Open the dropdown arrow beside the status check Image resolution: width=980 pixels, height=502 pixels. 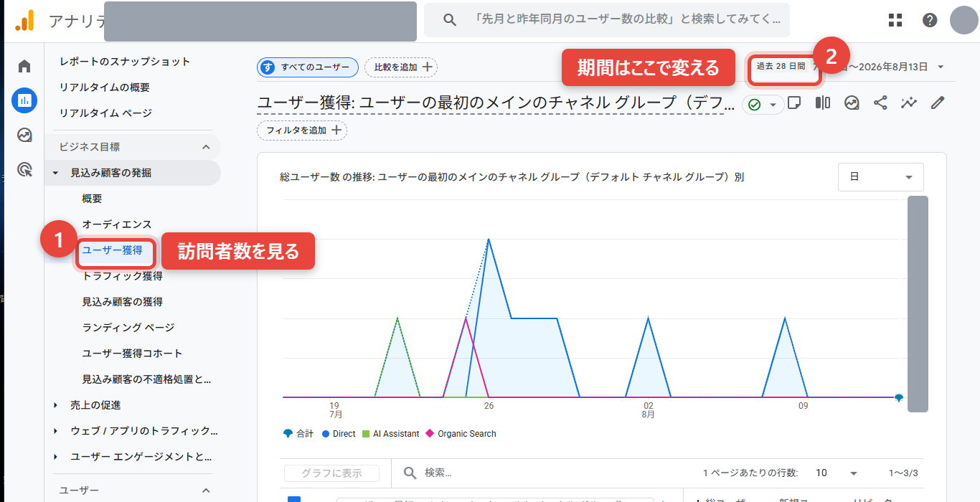[773, 105]
